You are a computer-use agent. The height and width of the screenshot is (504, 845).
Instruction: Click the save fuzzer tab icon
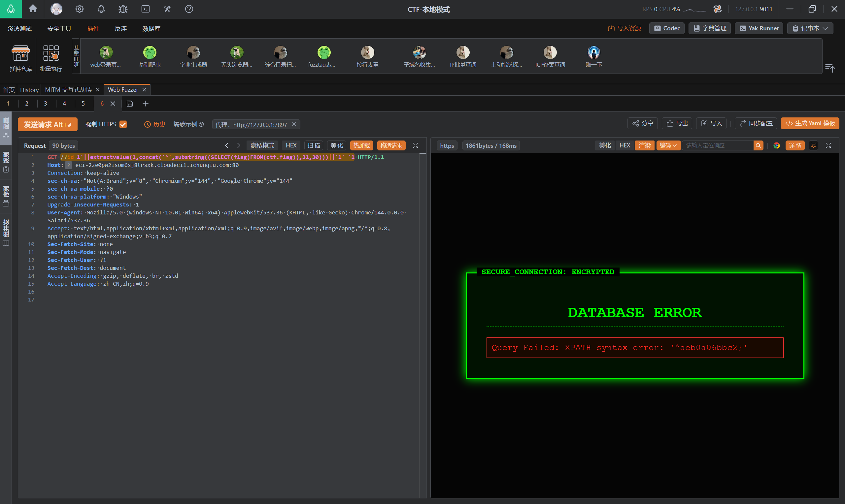click(129, 104)
